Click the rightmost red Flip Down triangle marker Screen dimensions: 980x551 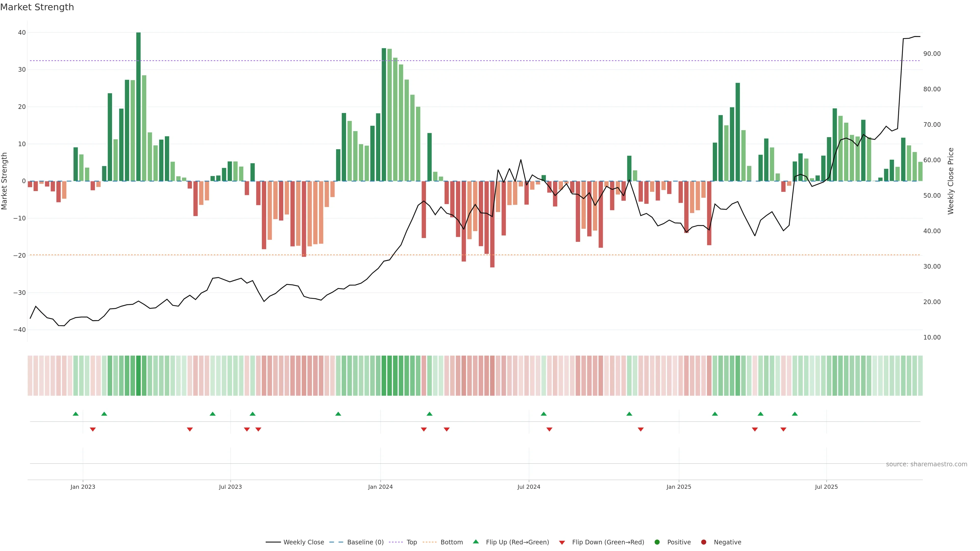tap(783, 429)
